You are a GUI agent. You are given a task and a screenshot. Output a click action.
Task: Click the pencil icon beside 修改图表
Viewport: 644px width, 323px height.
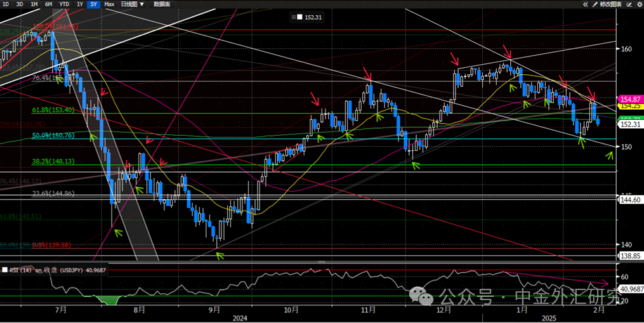(594, 4)
